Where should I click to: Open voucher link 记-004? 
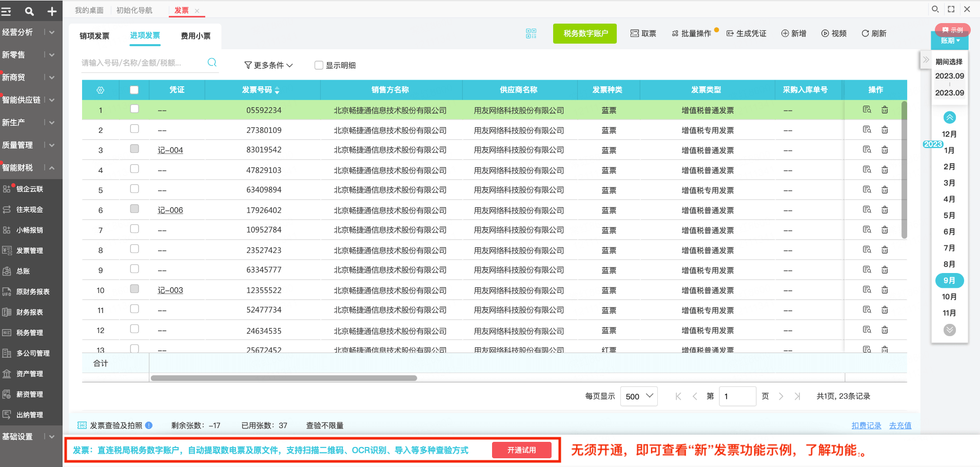click(x=170, y=150)
